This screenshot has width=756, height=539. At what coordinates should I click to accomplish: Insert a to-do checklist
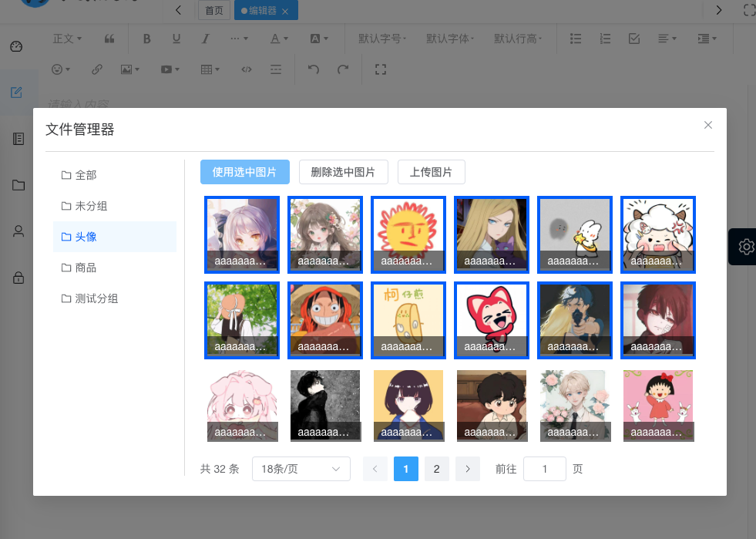pos(634,39)
